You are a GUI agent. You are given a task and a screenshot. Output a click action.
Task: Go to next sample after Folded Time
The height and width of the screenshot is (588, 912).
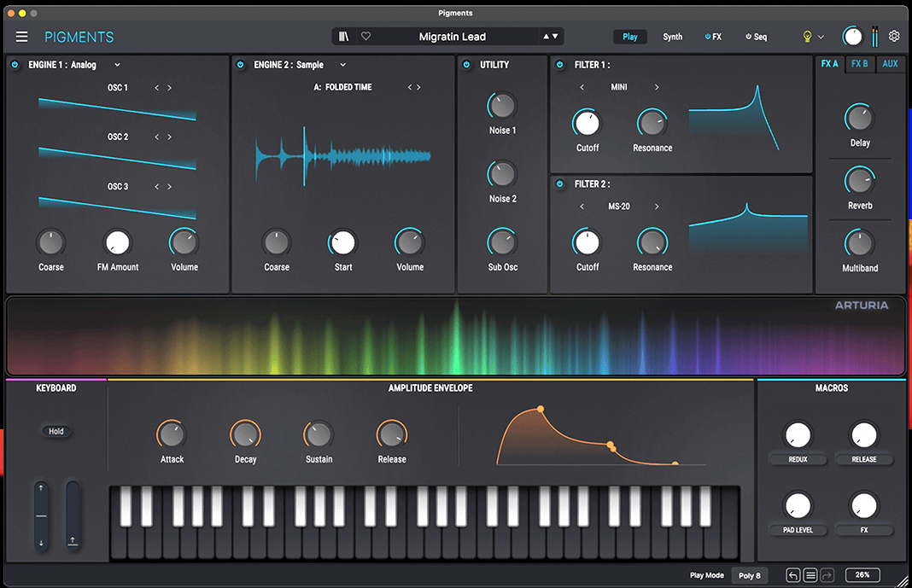pos(418,87)
